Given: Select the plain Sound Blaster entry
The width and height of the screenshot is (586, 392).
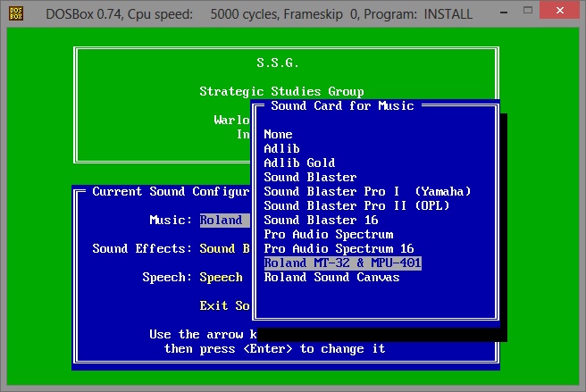Looking at the screenshot, I should (310, 177).
